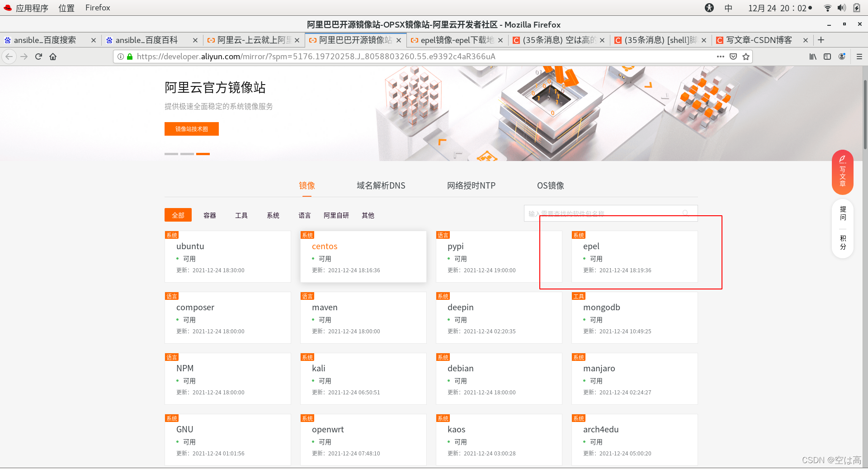Open the ubuntu mirror card
Screen dimensions: 868x469
pos(228,257)
